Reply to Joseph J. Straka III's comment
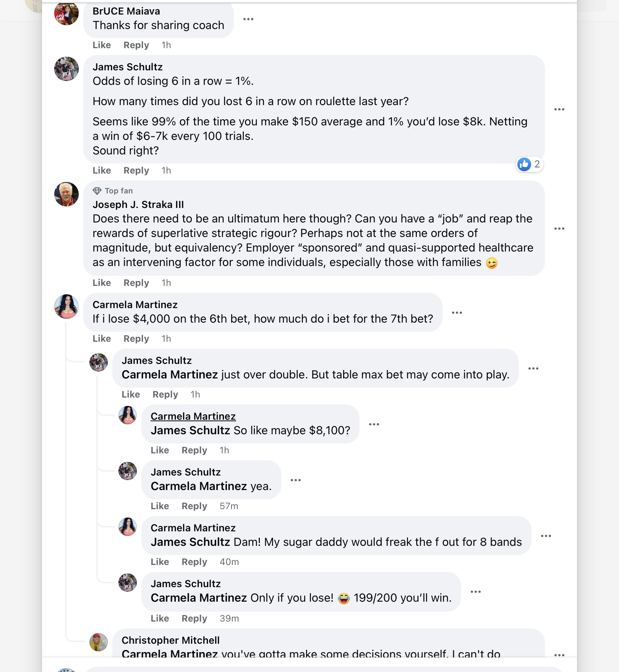619x672 pixels. [x=136, y=283]
